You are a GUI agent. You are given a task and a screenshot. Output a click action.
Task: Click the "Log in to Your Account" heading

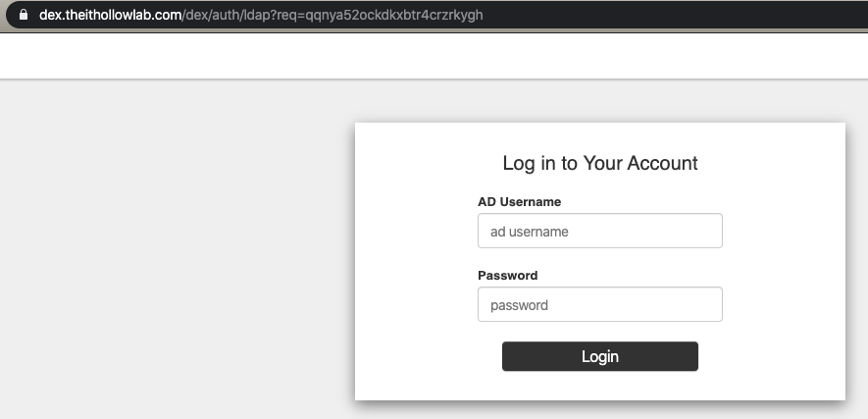click(x=599, y=163)
